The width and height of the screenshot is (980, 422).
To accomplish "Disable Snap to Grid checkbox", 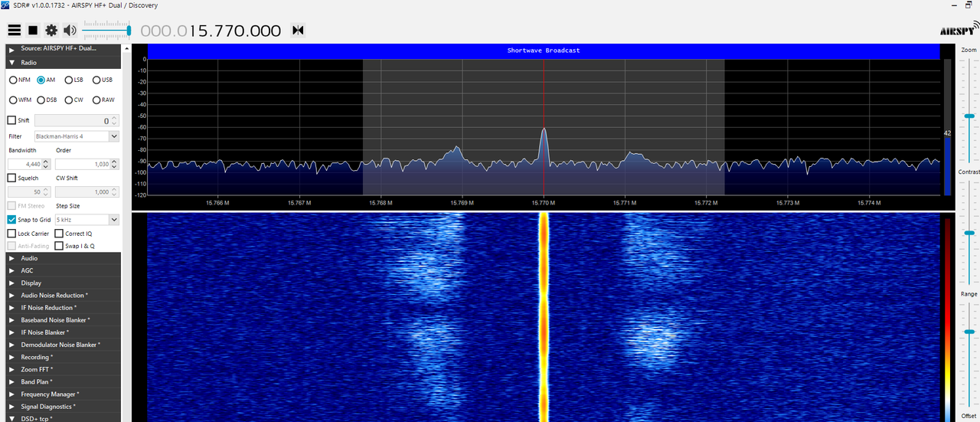I will pos(11,220).
